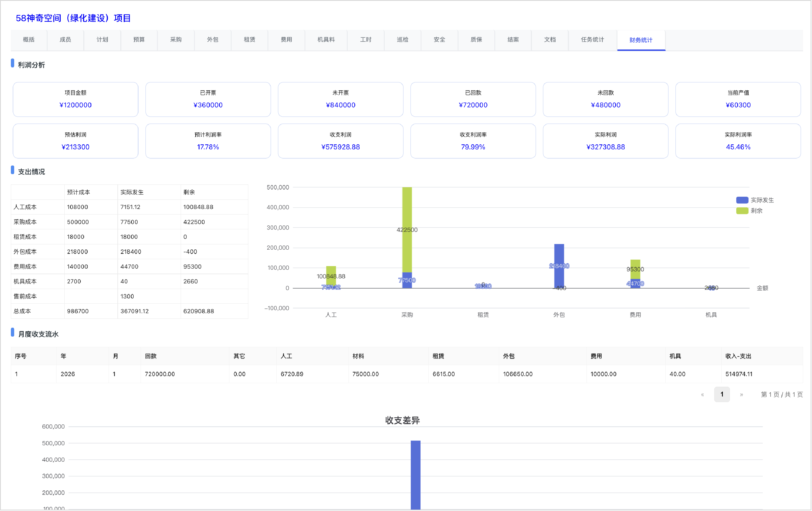Click the 外包成本 row label
The image size is (812, 511).
(25, 252)
